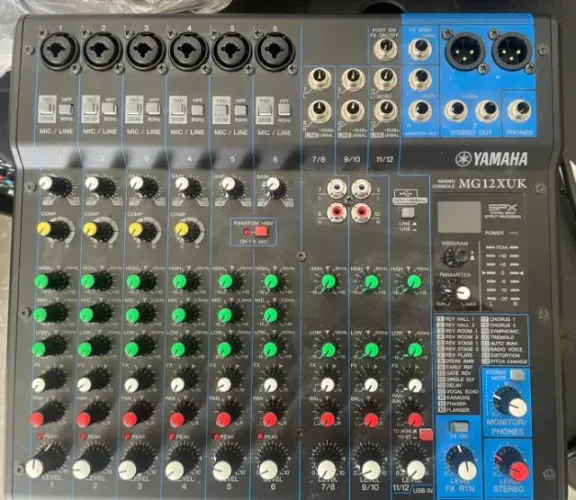The image size is (576, 500).
Task: Toggle the PAD switch on channel 1
Action: tap(47, 109)
